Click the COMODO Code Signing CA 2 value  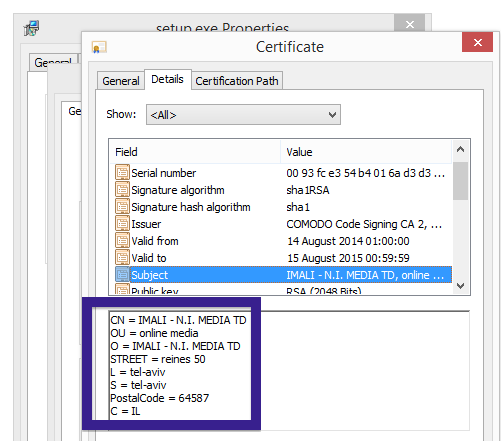(x=364, y=224)
